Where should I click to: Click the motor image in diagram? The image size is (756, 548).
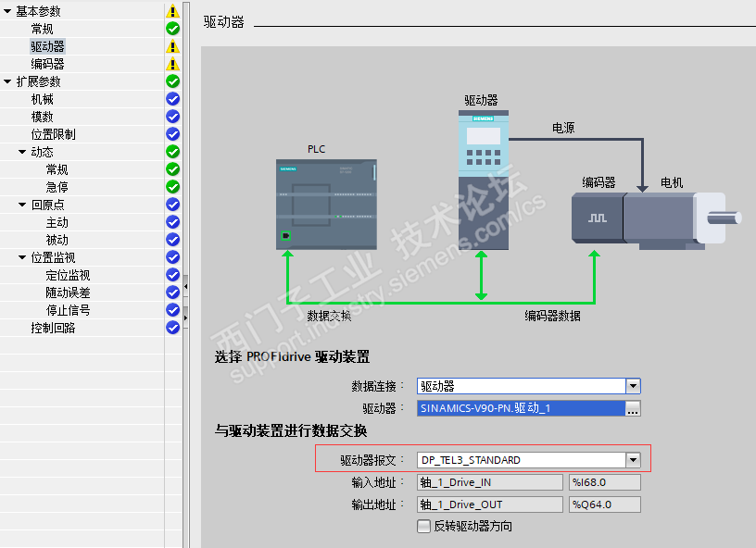coord(682,220)
